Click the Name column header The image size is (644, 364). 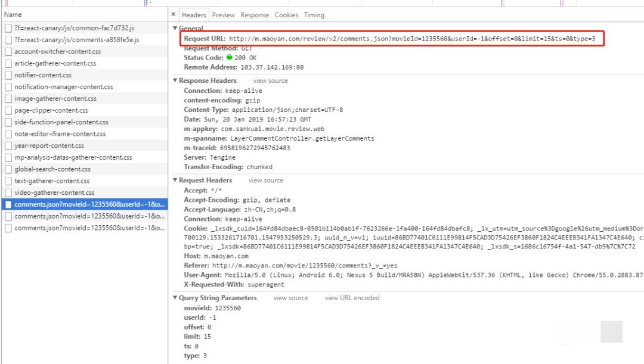click(84, 14)
